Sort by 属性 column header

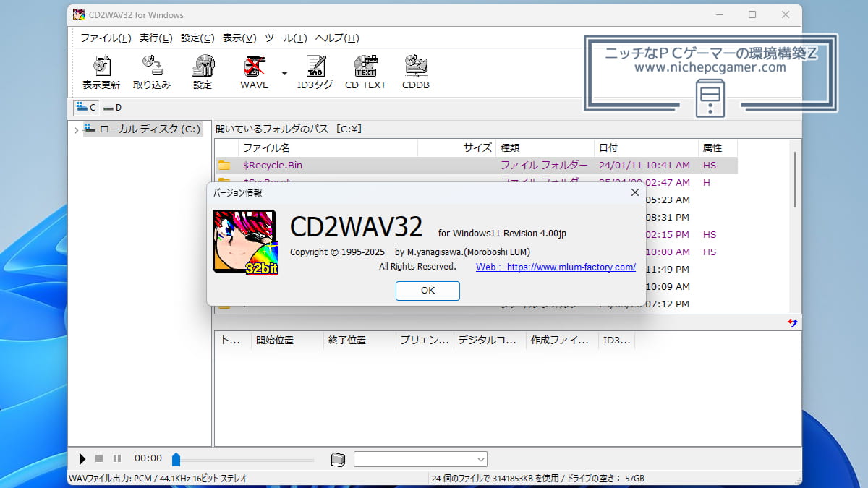tap(718, 147)
